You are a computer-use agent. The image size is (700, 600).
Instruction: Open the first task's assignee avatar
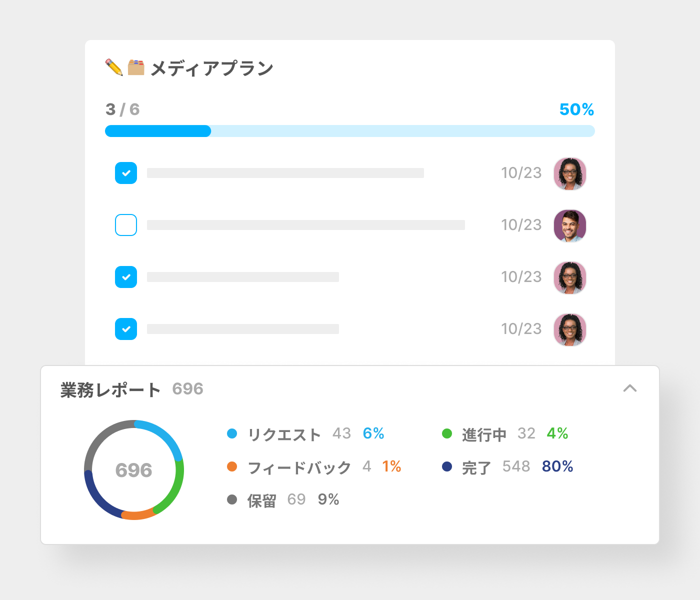click(569, 173)
